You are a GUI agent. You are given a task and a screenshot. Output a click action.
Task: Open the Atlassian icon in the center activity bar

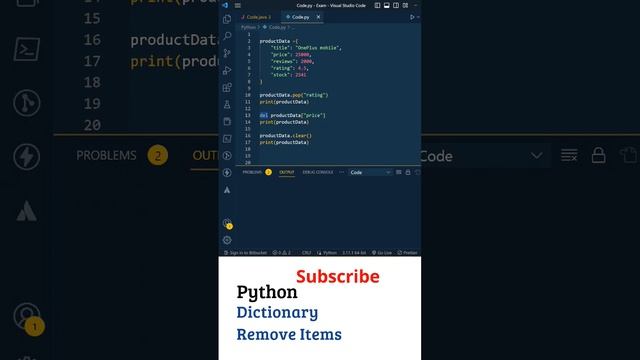tap(227, 190)
